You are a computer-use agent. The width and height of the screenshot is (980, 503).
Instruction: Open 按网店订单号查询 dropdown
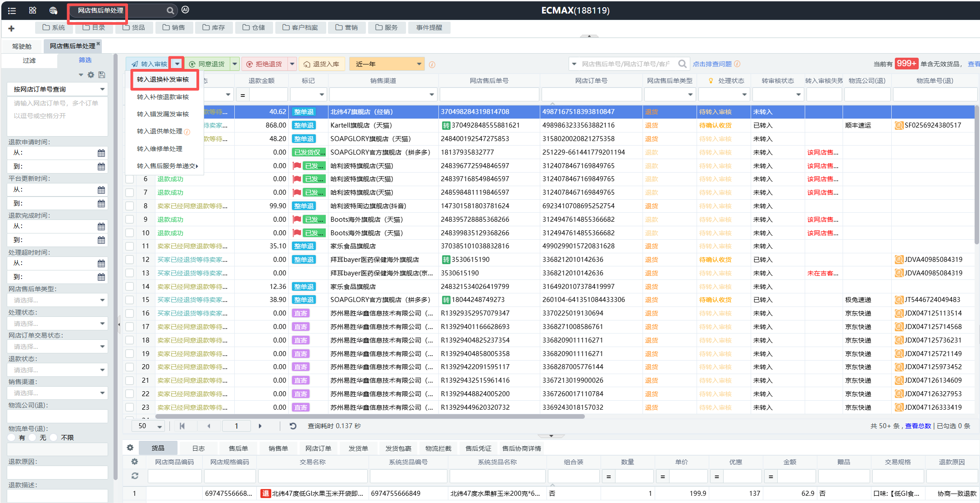[x=58, y=89]
